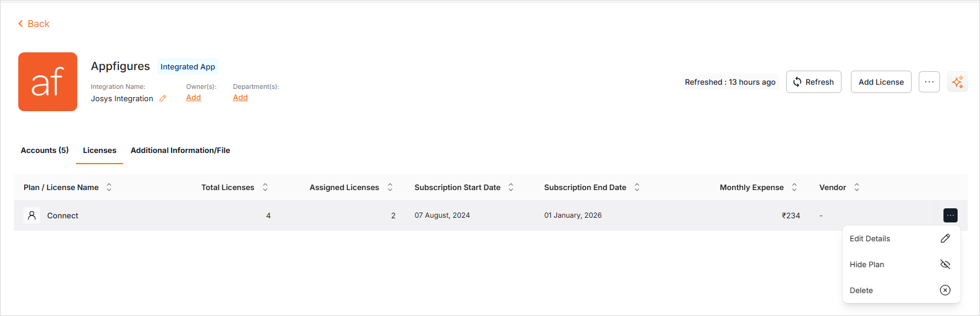Open the Connect row three-dot actions menu
The height and width of the screenshot is (316, 980).
tap(951, 215)
